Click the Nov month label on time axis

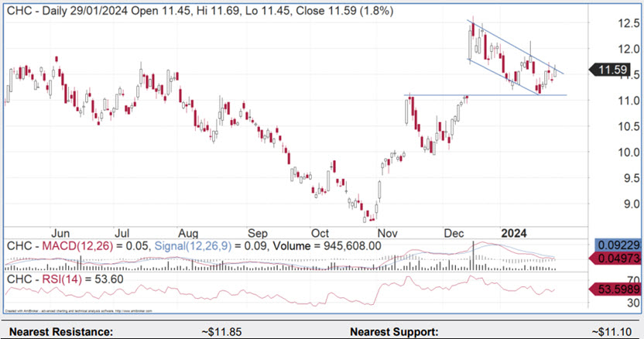387,234
